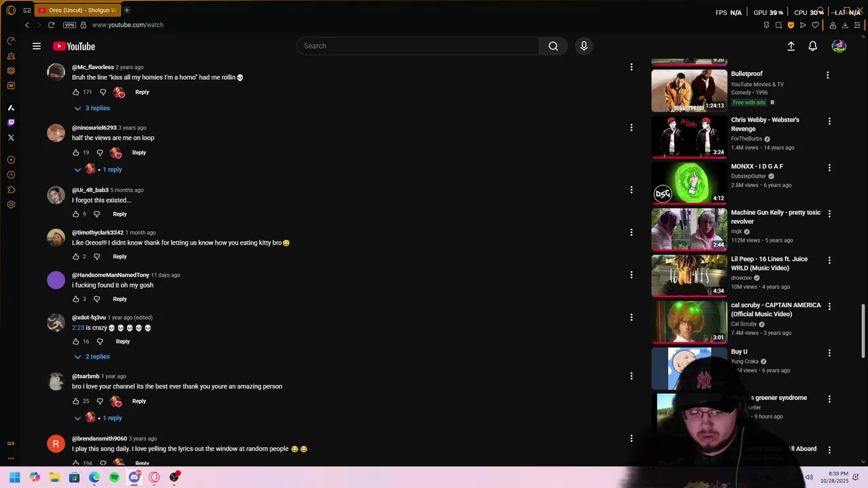Click the search magnifier button

click(553, 46)
